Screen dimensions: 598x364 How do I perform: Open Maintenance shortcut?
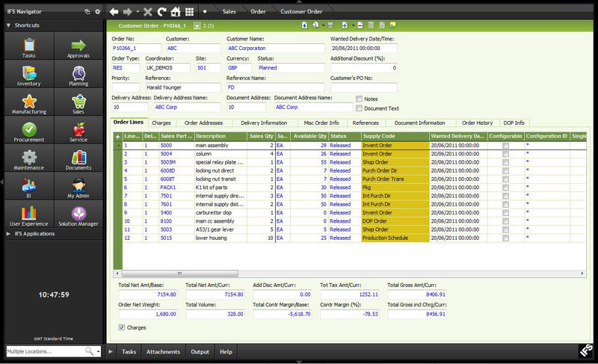[x=29, y=158]
